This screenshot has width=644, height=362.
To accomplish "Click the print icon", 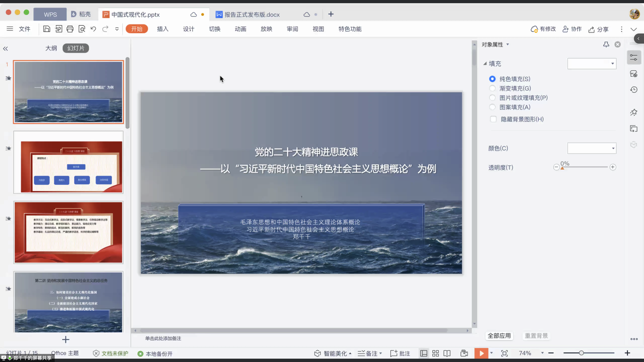I will coord(70,29).
